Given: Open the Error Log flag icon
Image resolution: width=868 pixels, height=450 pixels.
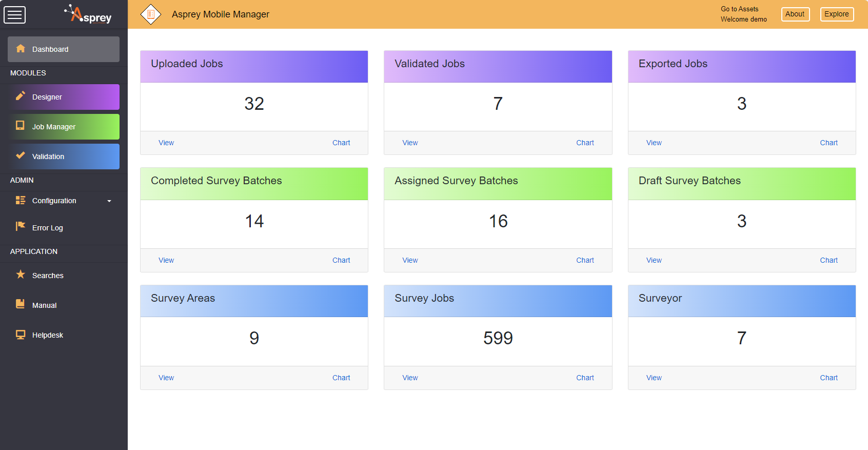Looking at the screenshot, I should click(21, 226).
